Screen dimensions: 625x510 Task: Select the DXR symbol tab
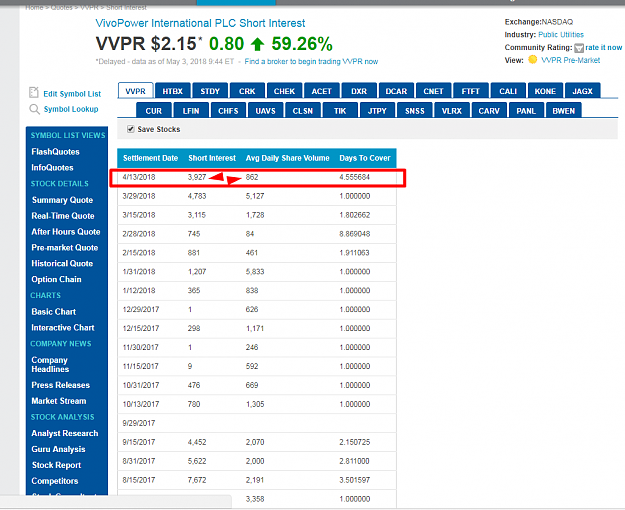(359, 91)
